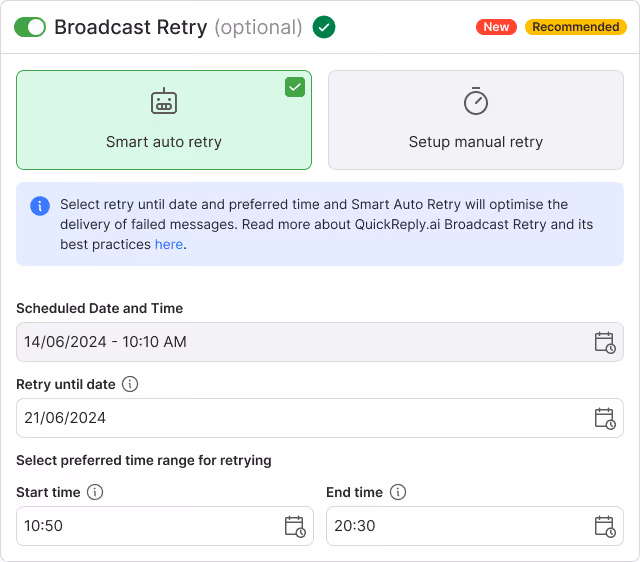
Task: Click info icon next to Retry until date
Action: point(130,384)
